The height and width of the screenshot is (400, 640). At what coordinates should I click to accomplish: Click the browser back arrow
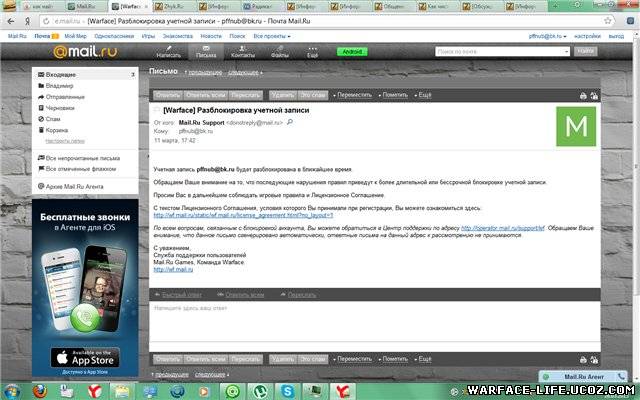(x=11, y=21)
